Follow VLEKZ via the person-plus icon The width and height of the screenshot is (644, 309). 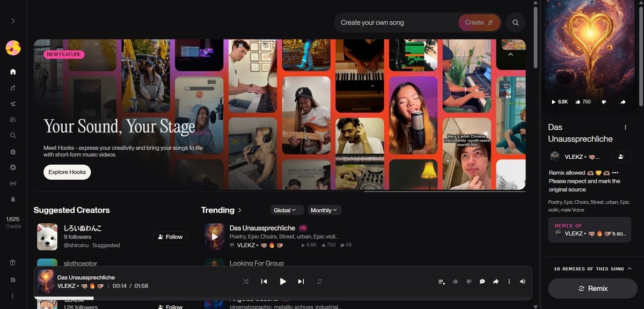[x=621, y=157]
